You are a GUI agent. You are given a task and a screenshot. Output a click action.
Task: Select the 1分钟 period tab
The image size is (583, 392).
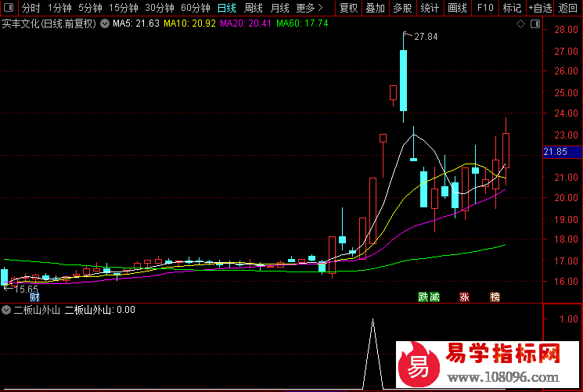pos(59,8)
